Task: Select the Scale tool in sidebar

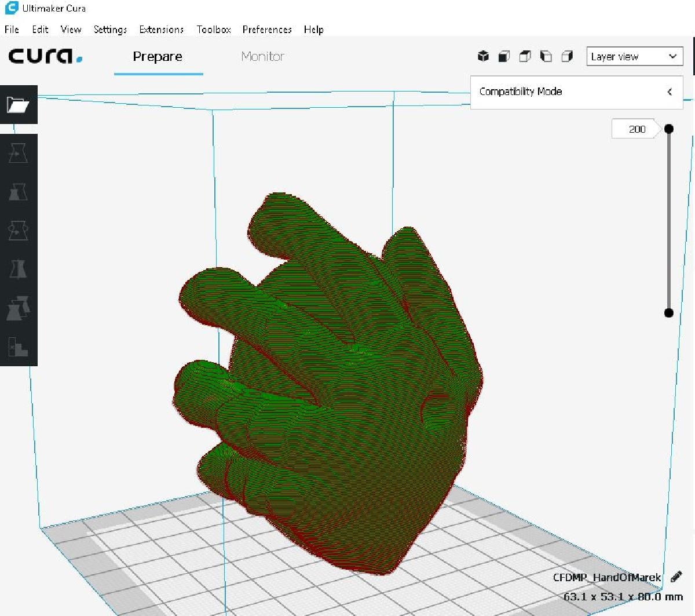Action: [x=18, y=192]
